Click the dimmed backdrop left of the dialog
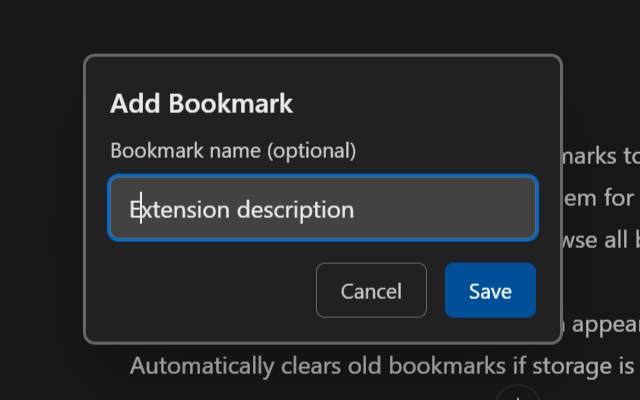 [x=42, y=200]
